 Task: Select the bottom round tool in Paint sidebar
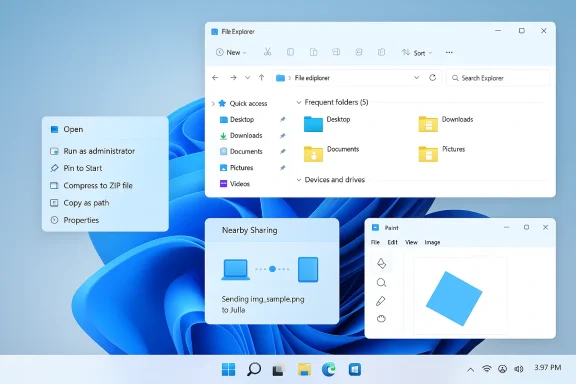tap(381, 319)
